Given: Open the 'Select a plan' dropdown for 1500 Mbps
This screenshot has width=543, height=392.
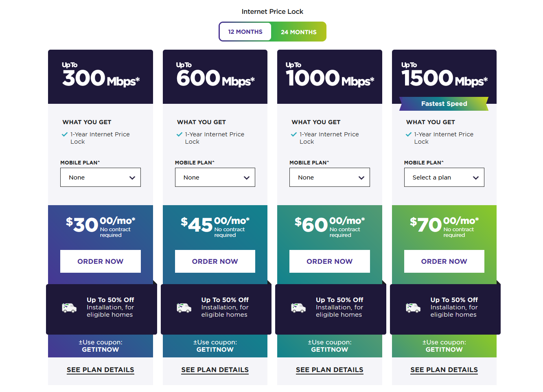Looking at the screenshot, I should pos(444,177).
